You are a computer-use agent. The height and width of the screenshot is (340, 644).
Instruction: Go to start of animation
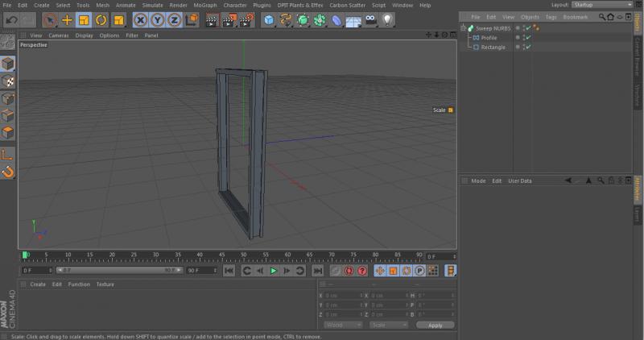pyautogui.click(x=229, y=271)
